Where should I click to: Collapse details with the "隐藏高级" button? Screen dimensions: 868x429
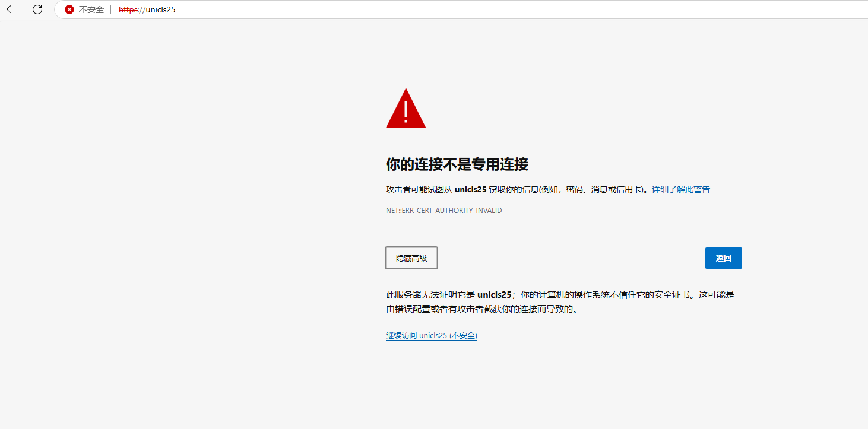point(411,258)
